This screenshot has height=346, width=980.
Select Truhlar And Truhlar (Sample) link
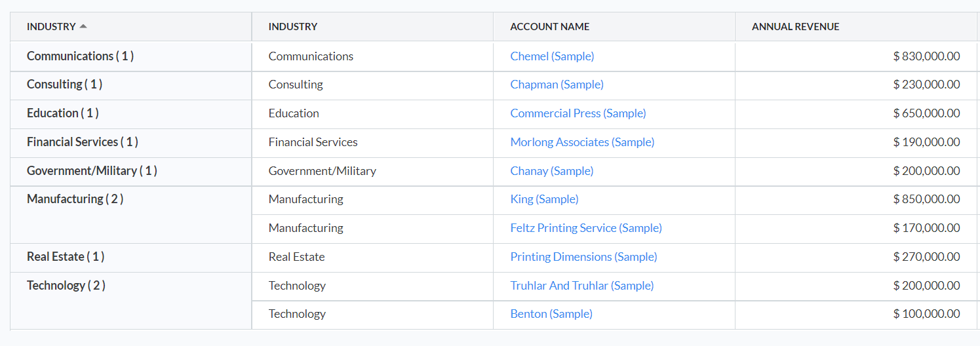581,286
